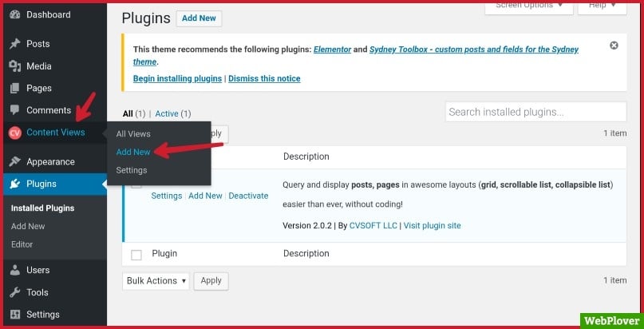Select Add New under Plugins submenu
Screen dimensions: 644x329
click(x=28, y=226)
